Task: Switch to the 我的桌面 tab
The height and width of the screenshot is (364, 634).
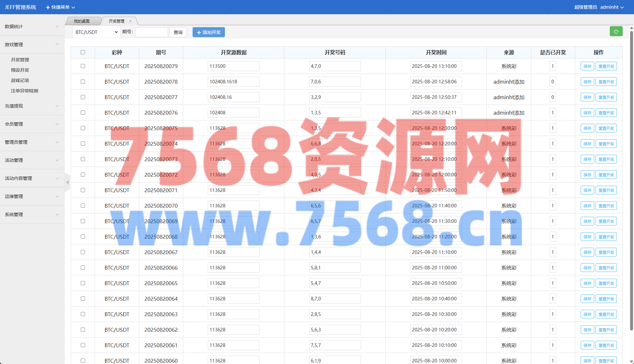Action: pos(82,21)
